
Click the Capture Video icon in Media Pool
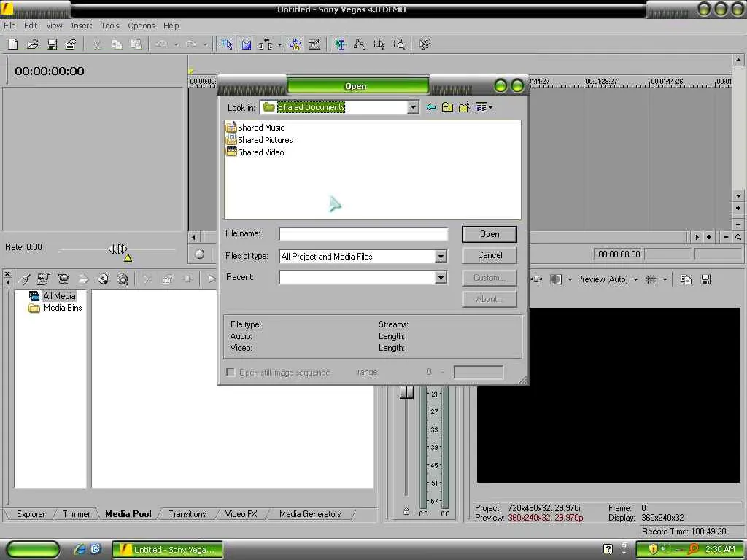coord(63,279)
